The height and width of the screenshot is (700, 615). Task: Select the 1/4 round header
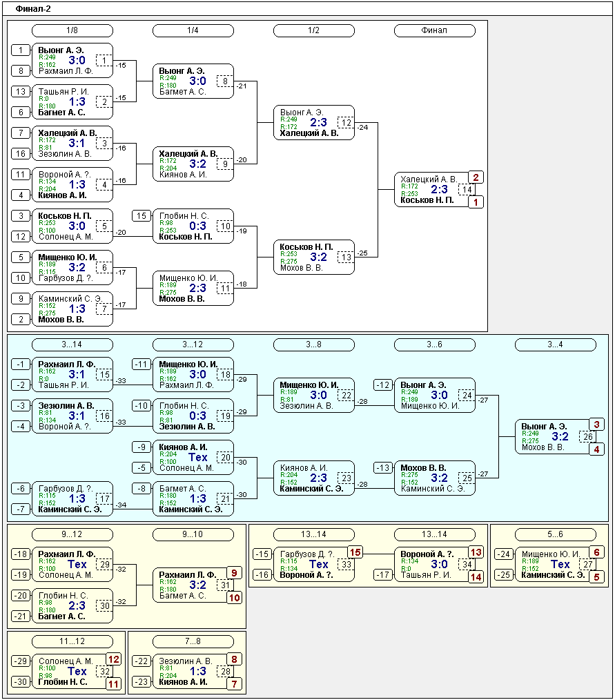(x=193, y=30)
